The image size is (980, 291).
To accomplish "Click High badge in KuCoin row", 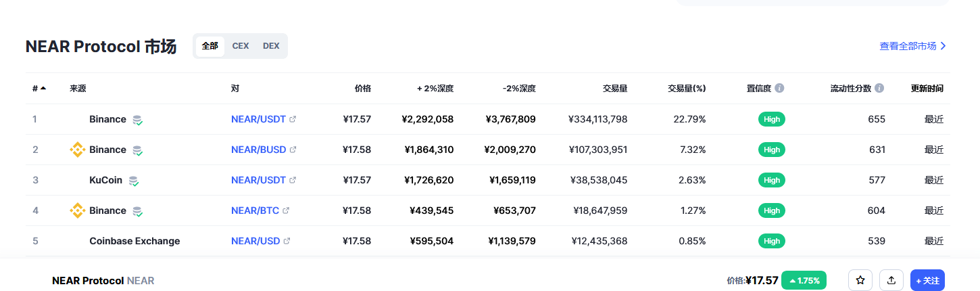I will 771,180.
